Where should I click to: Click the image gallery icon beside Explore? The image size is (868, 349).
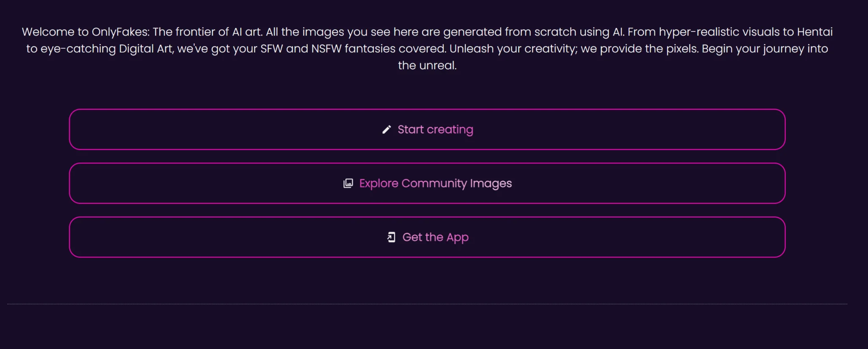click(348, 183)
